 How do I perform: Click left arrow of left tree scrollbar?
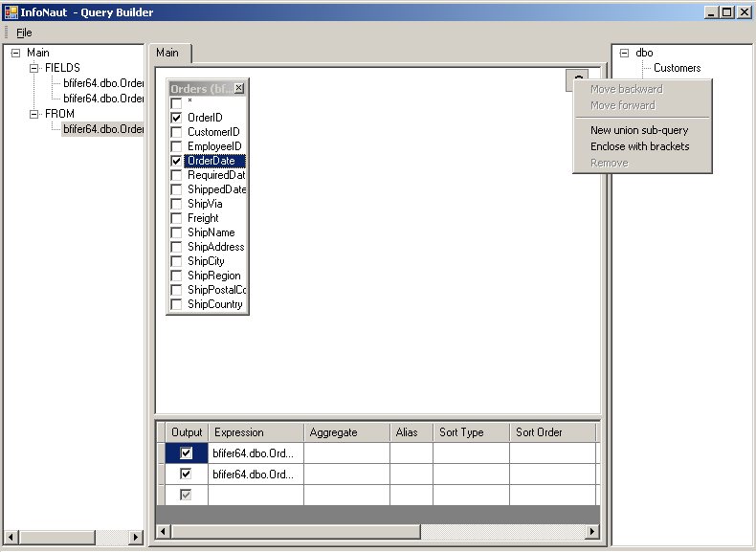pyautogui.click(x=11, y=539)
